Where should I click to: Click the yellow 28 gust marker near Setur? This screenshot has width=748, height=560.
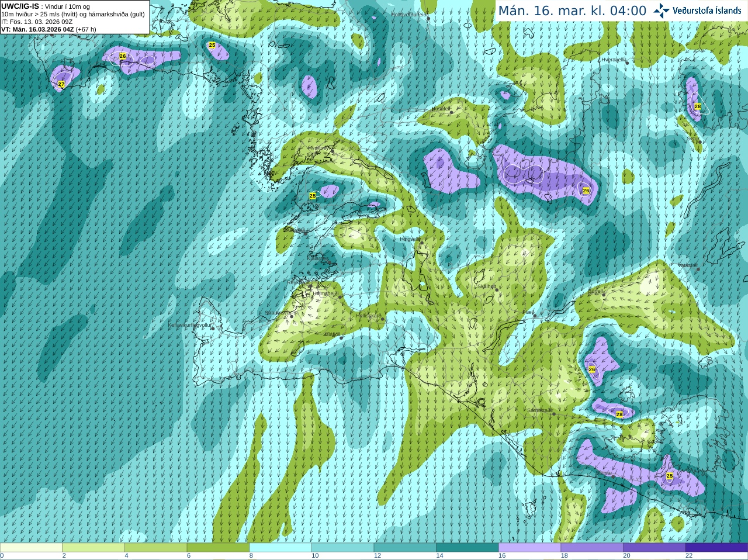[x=698, y=106]
